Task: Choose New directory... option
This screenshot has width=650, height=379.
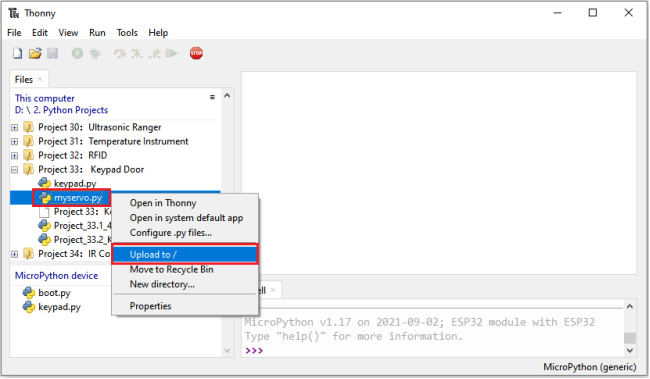Action: pyautogui.click(x=185, y=284)
